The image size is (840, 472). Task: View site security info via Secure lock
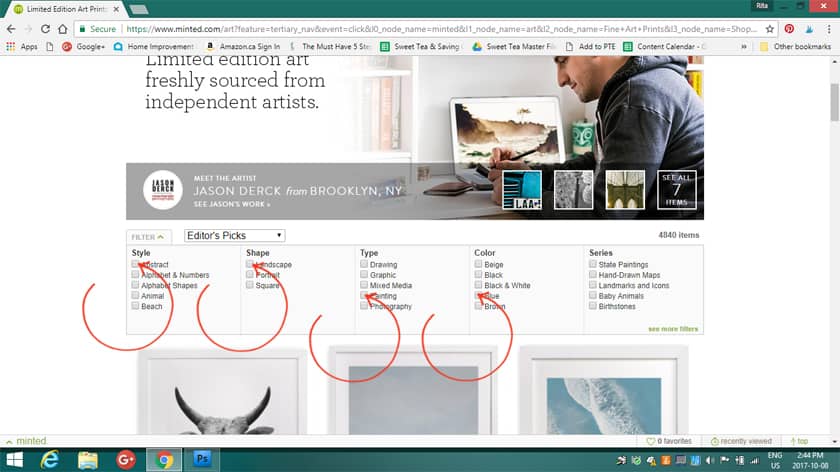tap(98, 29)
